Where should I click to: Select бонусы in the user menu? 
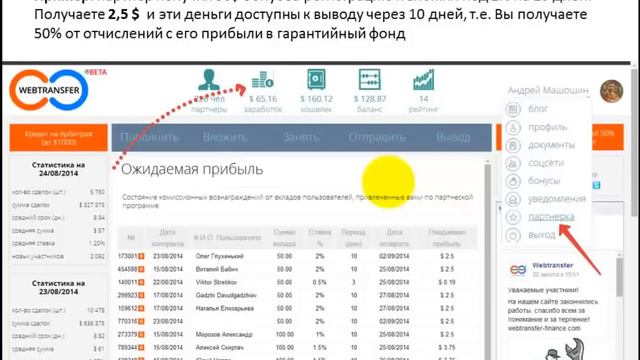544,181
